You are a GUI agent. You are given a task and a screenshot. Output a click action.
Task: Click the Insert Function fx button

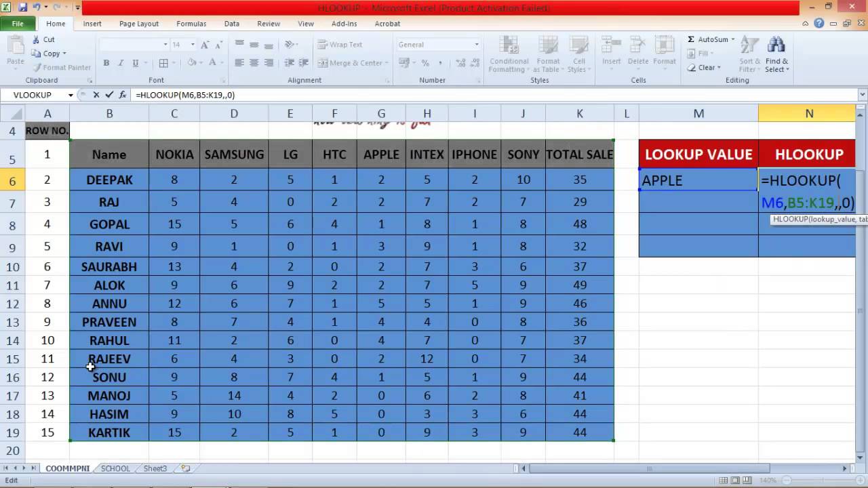tap(123, 95)
